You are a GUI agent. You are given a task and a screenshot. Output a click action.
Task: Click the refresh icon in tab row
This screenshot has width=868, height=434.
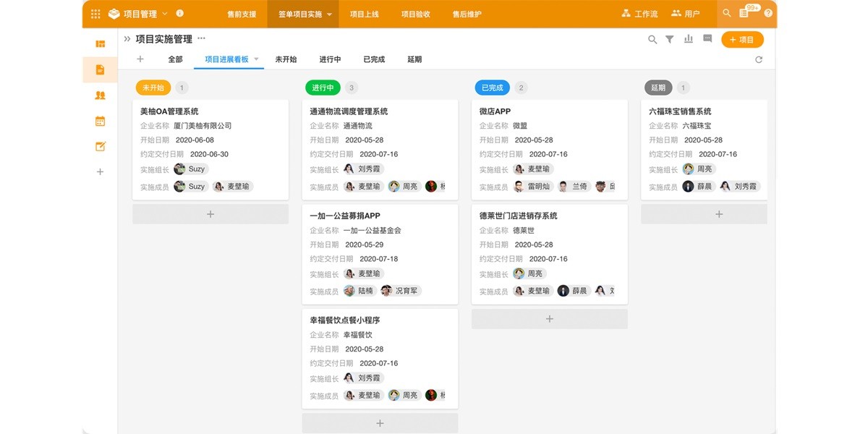click(759, 59)
